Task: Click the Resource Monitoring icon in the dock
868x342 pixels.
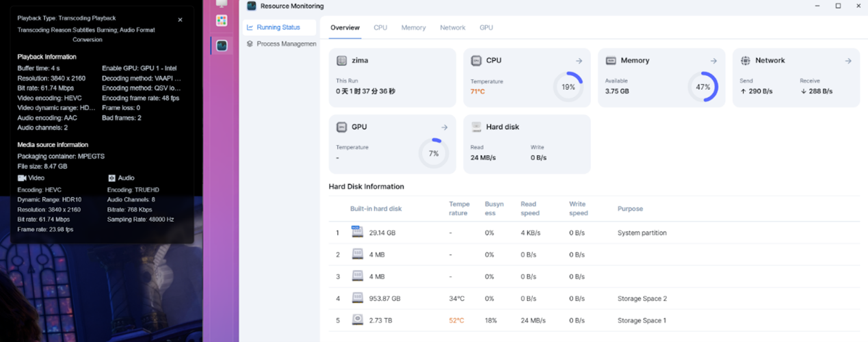Action: (222, 46)
